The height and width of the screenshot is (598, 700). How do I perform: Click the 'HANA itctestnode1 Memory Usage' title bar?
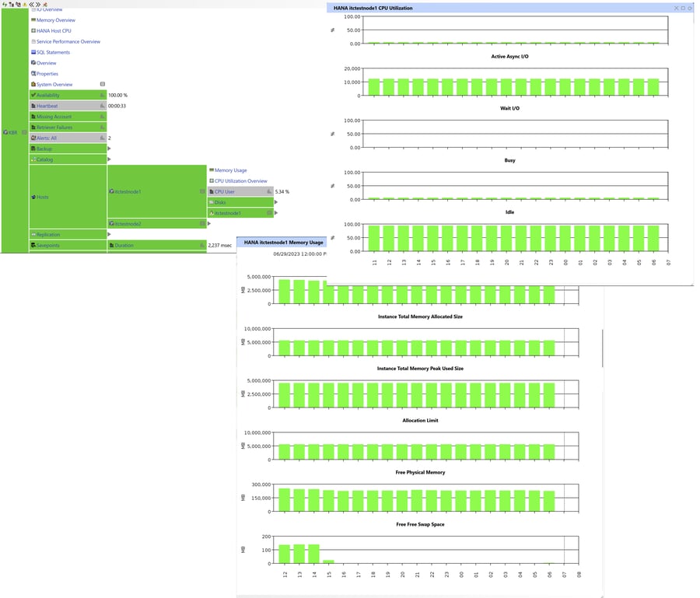tap(282, 243)
